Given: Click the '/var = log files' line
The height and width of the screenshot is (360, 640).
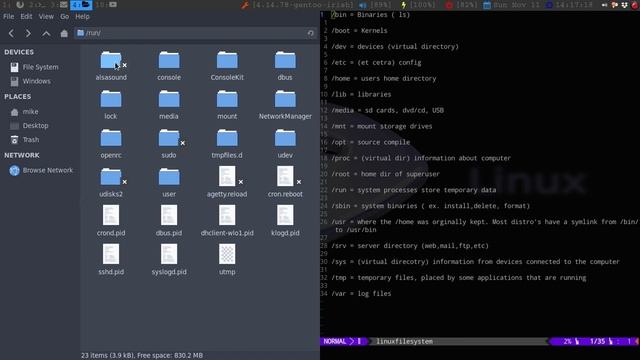Looking at the screenshot, I should (361, 293).
